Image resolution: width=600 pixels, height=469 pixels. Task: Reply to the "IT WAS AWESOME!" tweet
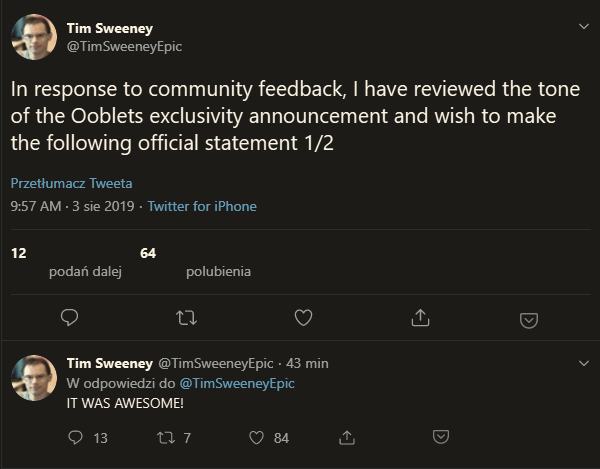click(76, 437)
